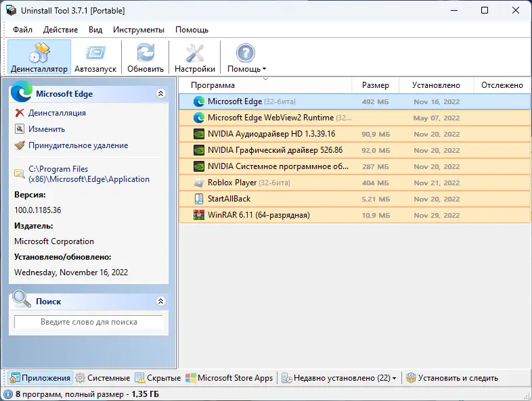Click the info icon in status bar

tap(8, 394)
